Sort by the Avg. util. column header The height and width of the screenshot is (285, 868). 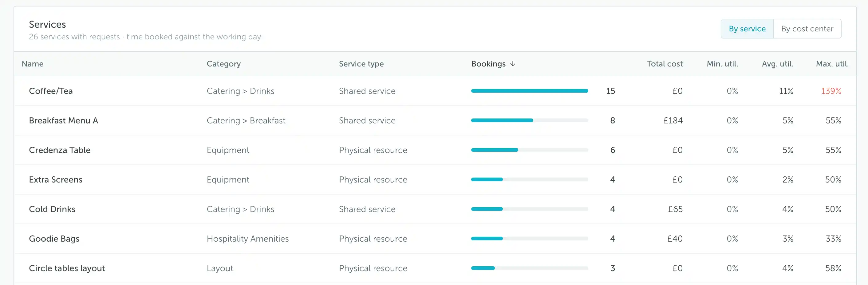click(x=777, y=64)
